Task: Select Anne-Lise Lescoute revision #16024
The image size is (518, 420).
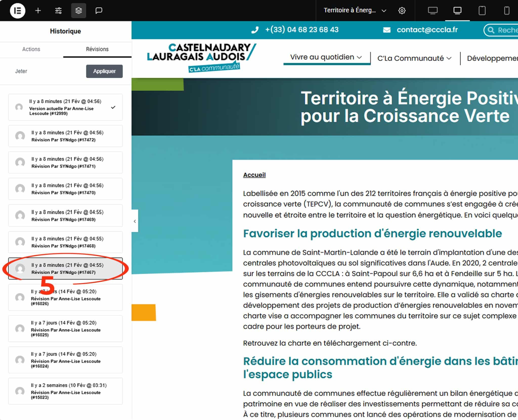Action: tap(66, 360)
